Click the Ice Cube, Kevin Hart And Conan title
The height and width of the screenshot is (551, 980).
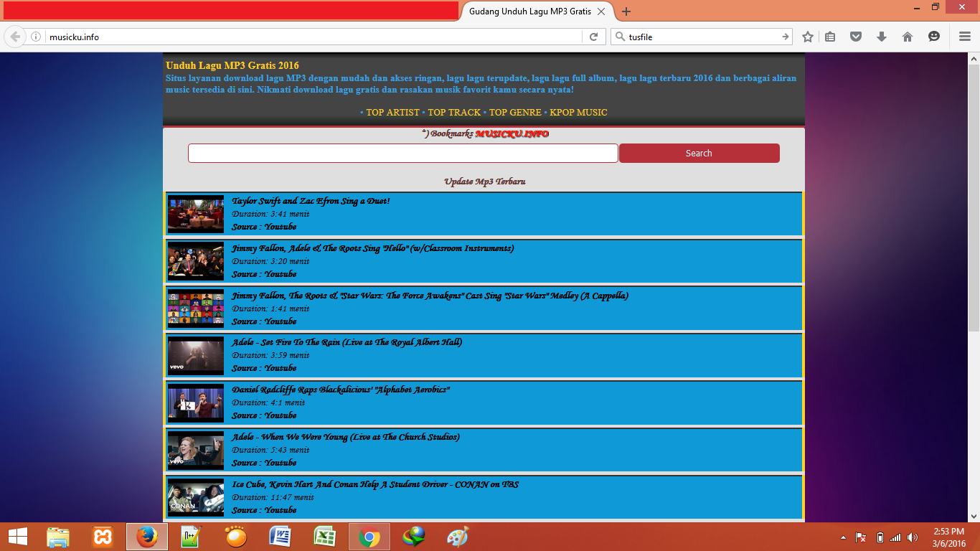coord(375,484)
